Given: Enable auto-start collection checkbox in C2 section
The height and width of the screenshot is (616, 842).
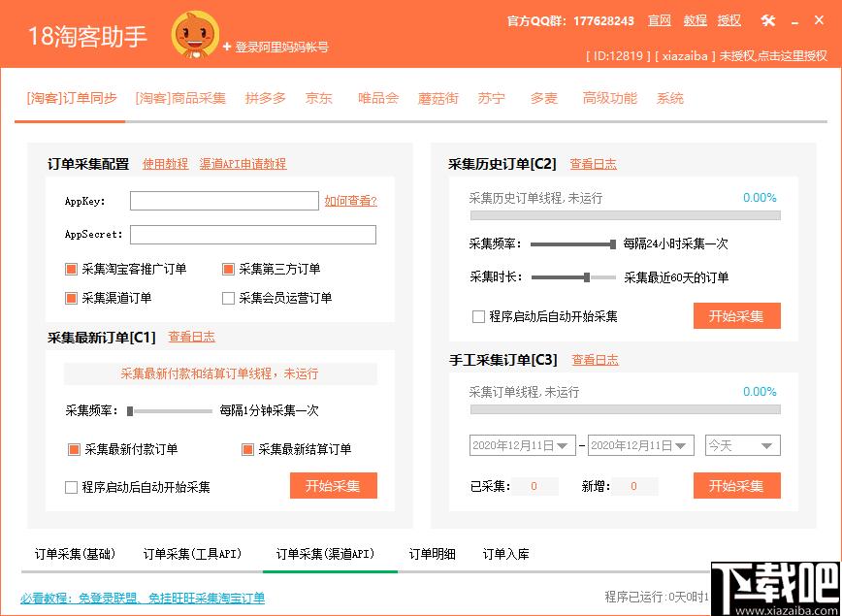Looking at the screenshot, I should [478, 316].
